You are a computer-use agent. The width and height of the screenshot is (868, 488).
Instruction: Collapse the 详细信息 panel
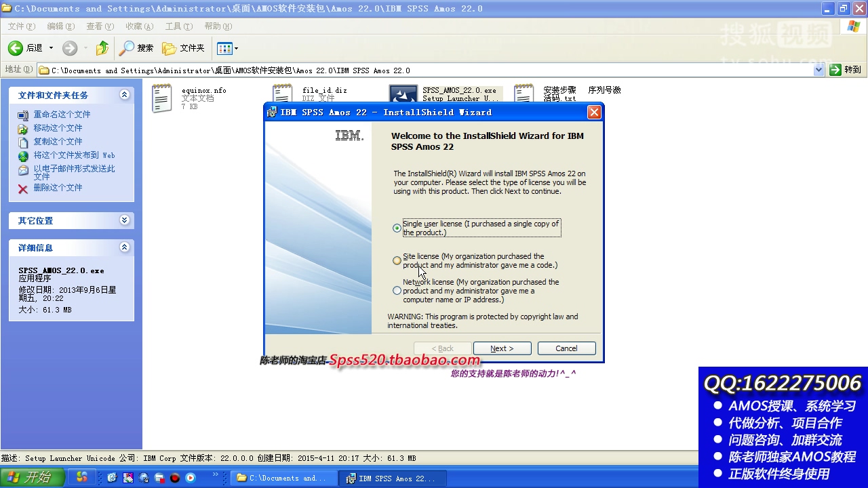[124, 247]
